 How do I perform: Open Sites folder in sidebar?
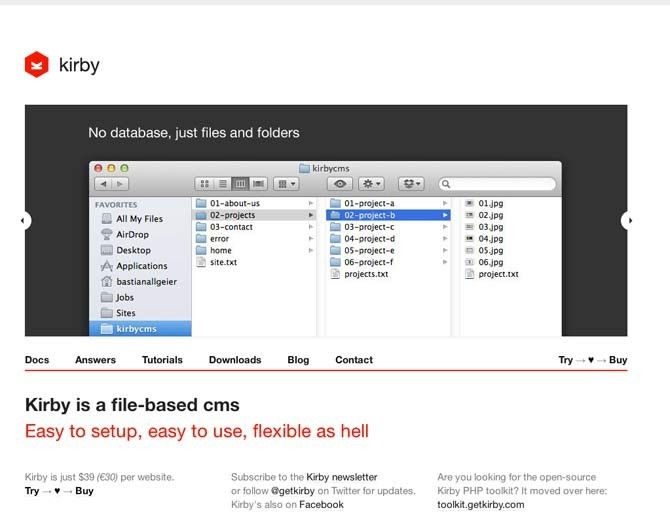pyautogui.click(x=118, y=313)
